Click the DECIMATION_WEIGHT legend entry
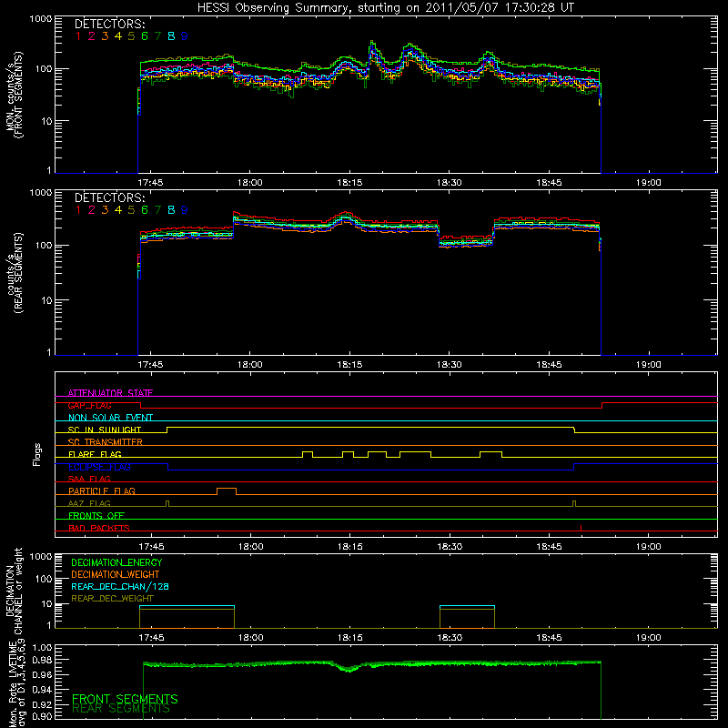Viewport: 728px width, 728px height. [x=116, y=575]
